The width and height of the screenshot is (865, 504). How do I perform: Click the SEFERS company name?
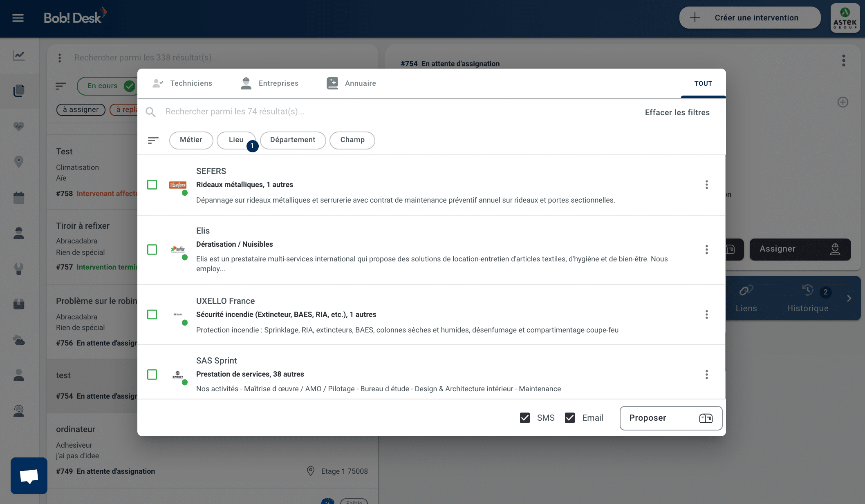click(211, 171)
